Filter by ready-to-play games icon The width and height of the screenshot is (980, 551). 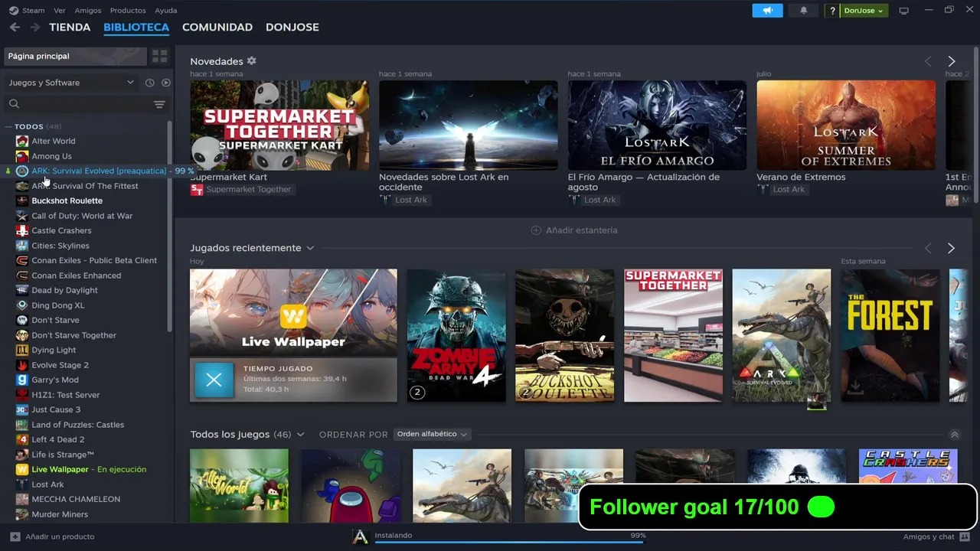(x=166, y=83)
